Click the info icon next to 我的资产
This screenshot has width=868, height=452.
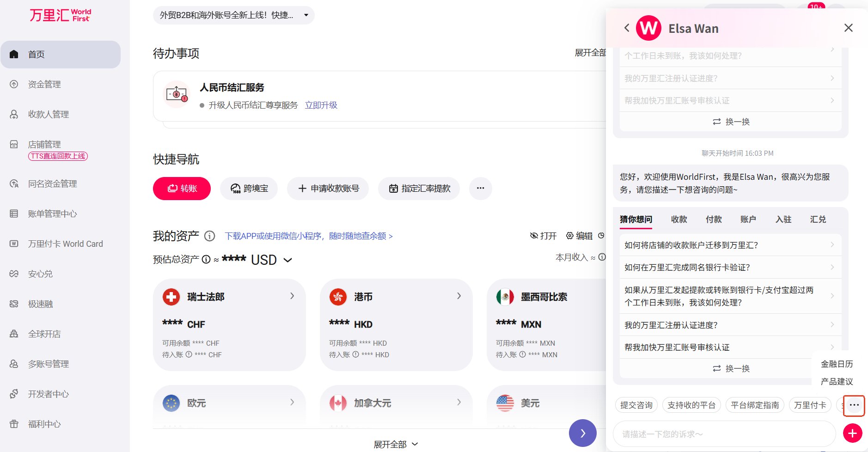209,236
